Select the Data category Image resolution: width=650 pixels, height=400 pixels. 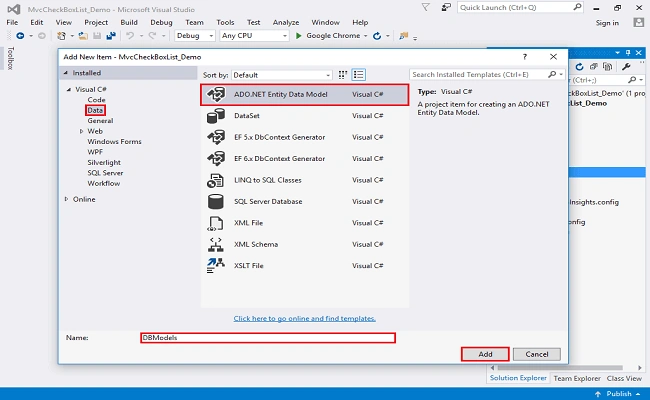(95, 110)
